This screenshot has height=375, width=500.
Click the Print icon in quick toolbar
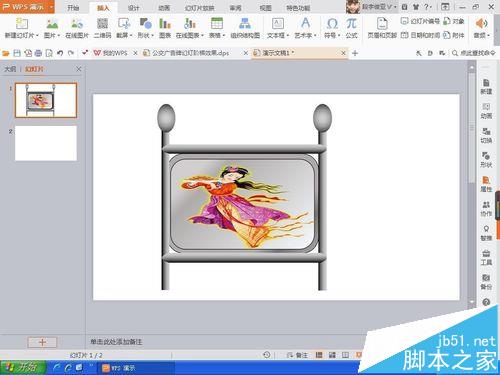click(x=38, y=53)
